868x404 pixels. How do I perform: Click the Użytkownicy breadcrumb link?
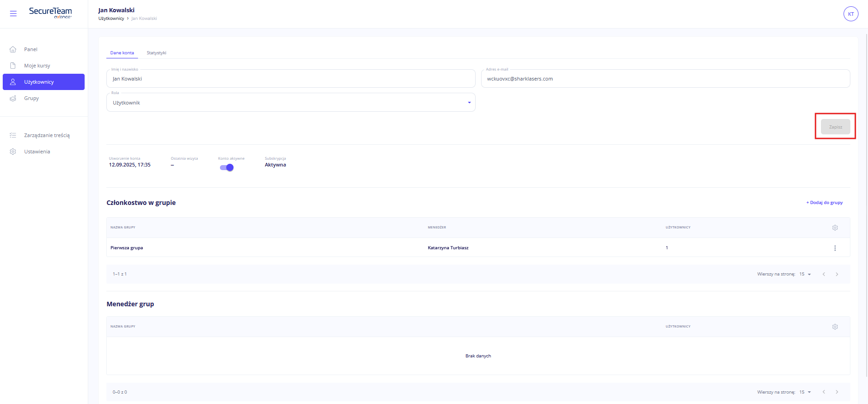111,19
